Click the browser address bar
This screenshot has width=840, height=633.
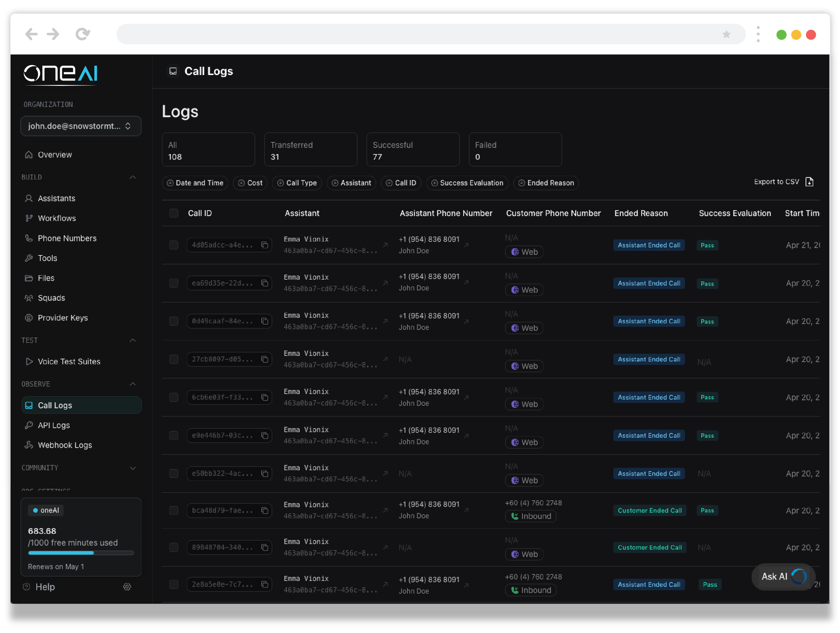(x=431, y=34)
